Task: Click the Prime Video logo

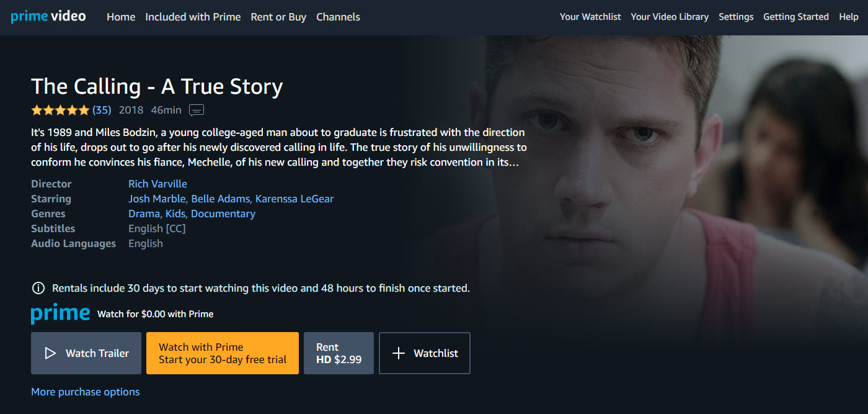Action: (x=48, y=16)
